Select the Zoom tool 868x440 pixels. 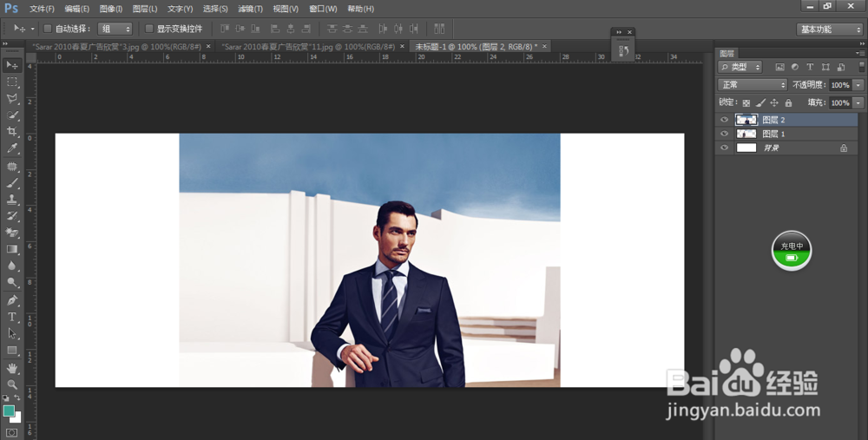point(11,384)
